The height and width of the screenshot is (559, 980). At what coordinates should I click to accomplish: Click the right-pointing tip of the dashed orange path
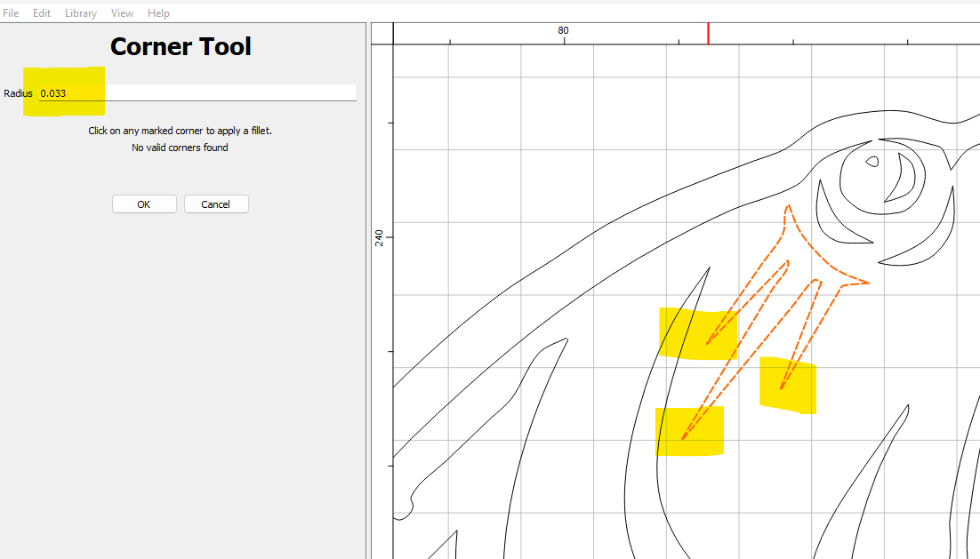click(868, 283)
